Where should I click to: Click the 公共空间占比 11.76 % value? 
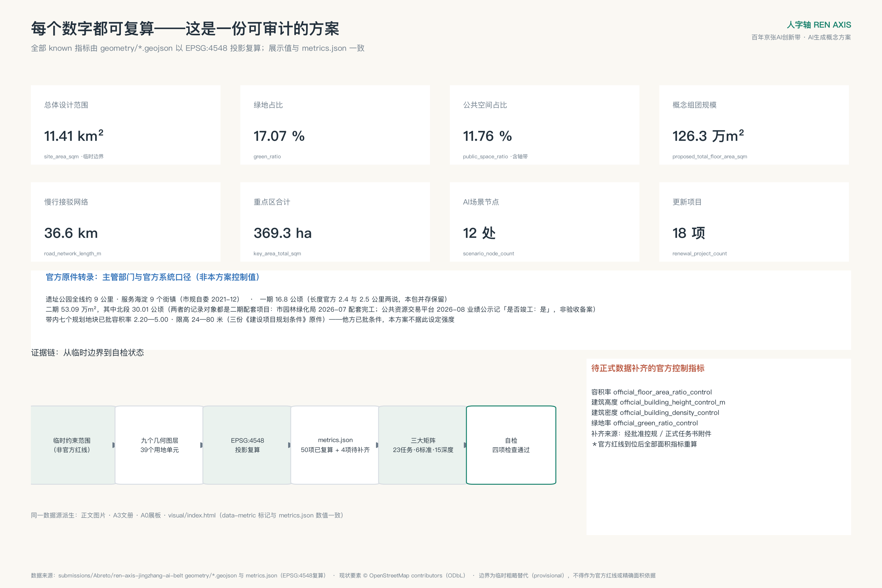point(487,136)
